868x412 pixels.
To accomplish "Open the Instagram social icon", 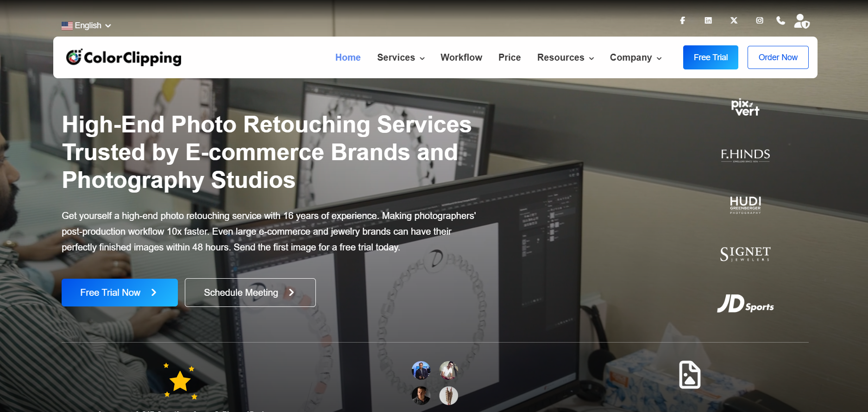I will 760,20.
